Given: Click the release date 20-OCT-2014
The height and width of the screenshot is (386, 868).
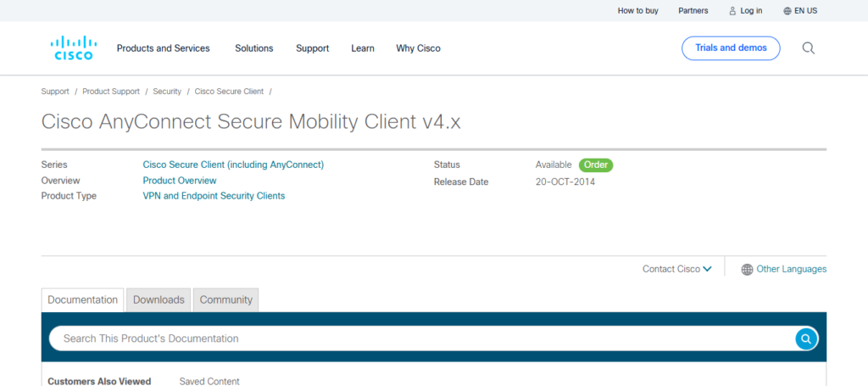Looking at the screenshot, I should pyautogui.click(x=565, y=182).
